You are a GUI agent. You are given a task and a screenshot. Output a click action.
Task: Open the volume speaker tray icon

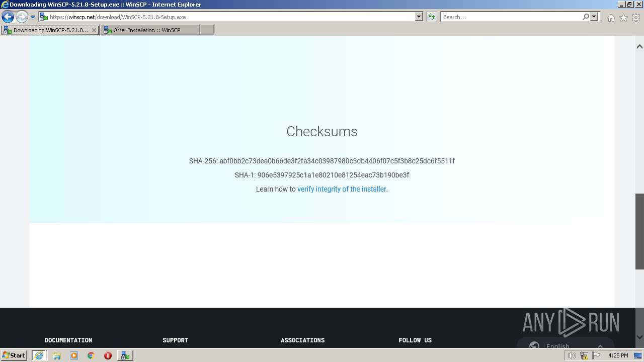(572, 355)
